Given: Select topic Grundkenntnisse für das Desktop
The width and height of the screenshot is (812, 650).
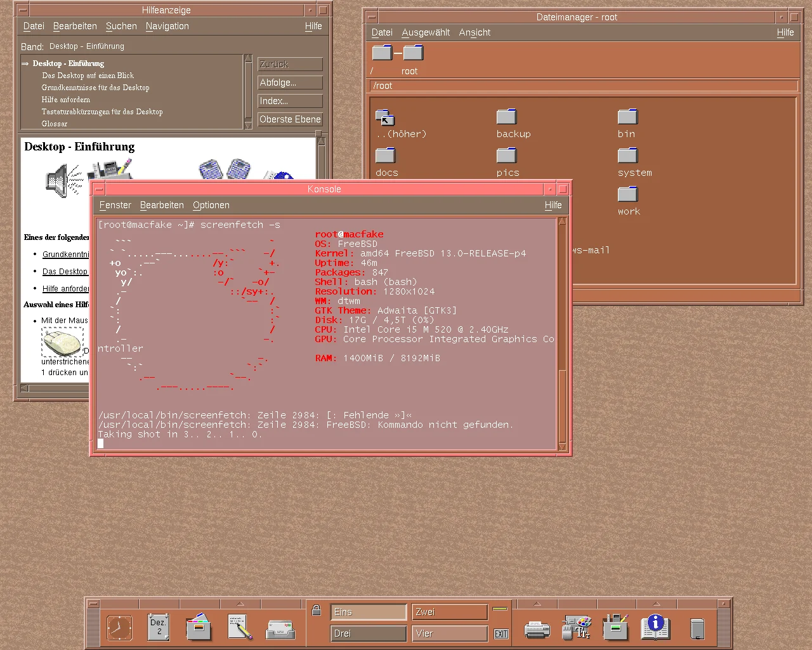Looking at the screenshot, I should tap(95, 88).
